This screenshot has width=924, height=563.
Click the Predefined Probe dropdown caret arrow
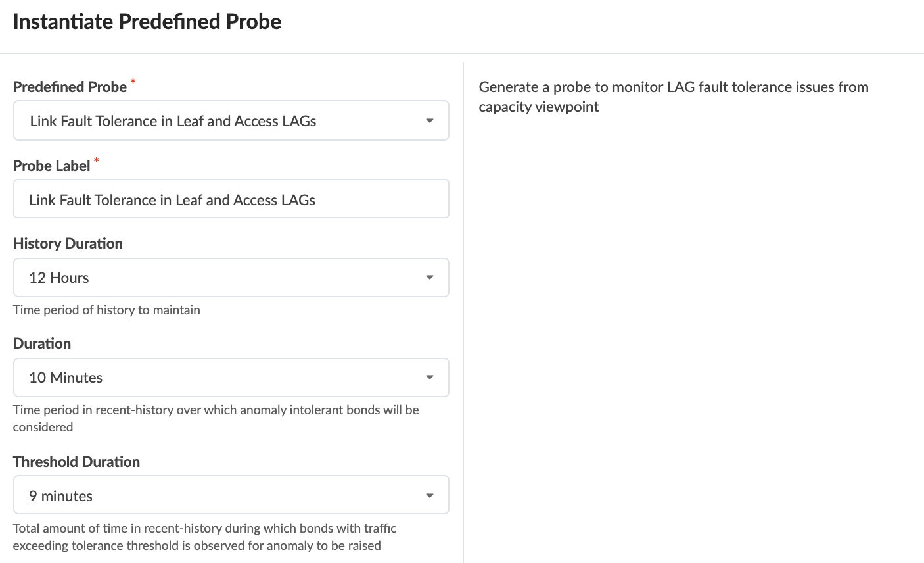[429, 121]
